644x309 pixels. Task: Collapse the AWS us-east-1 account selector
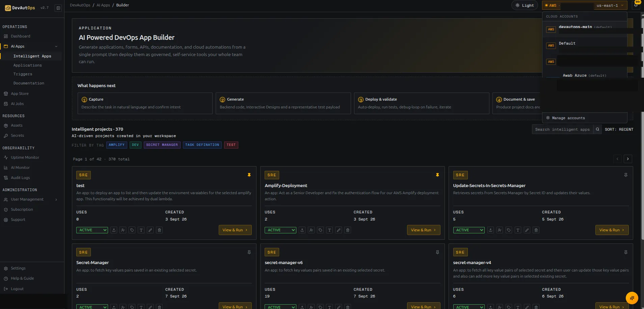point(585,5)
